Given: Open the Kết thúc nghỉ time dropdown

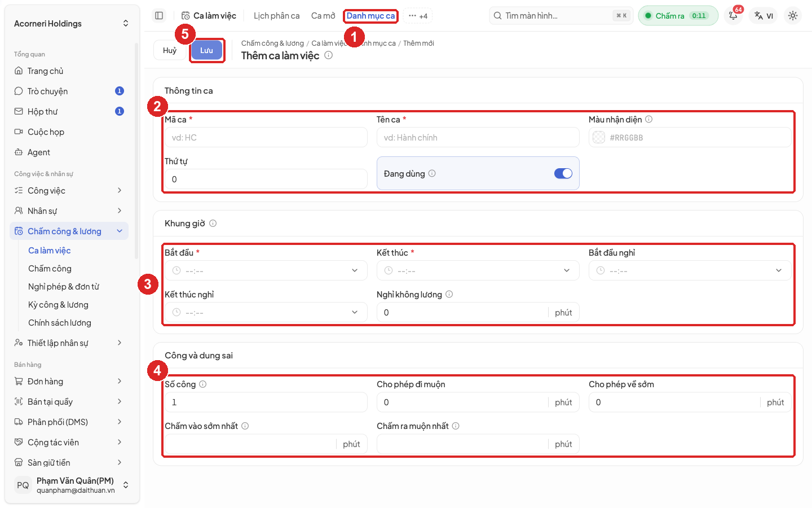Looking at the screenshot, I should click(266, 312).
